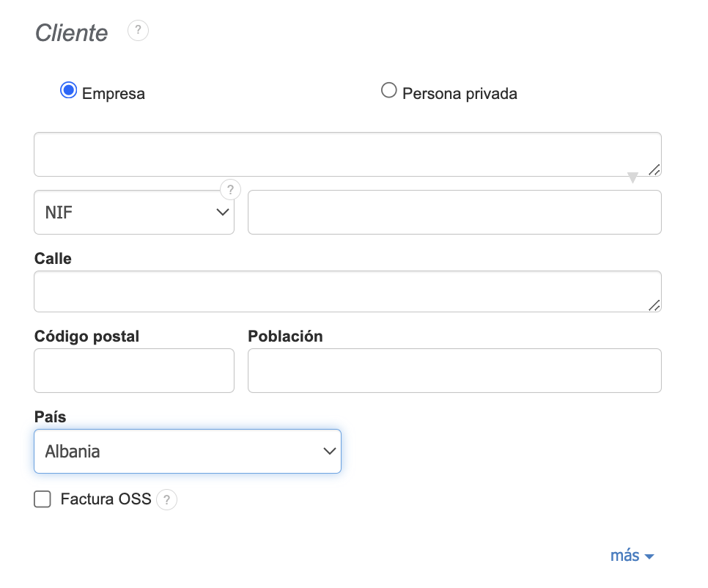Click resize handle of company name textarea
The image size is (708, 588).
click(654, 169)
